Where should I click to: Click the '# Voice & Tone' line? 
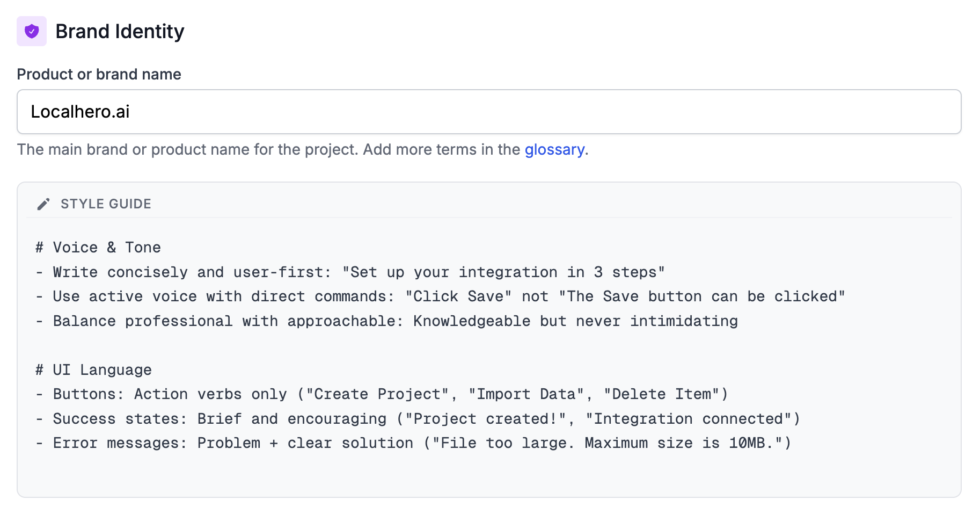click(x=98, y=248)
